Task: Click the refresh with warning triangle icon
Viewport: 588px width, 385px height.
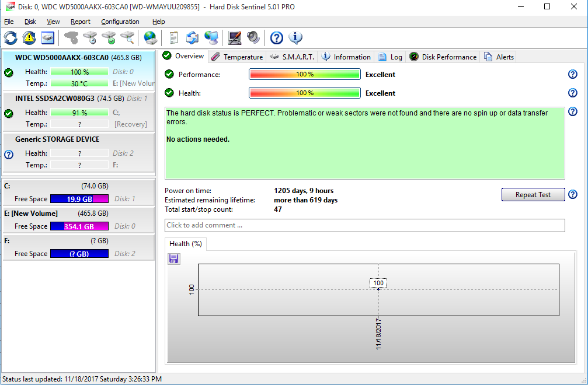Action: coord(29,38)
